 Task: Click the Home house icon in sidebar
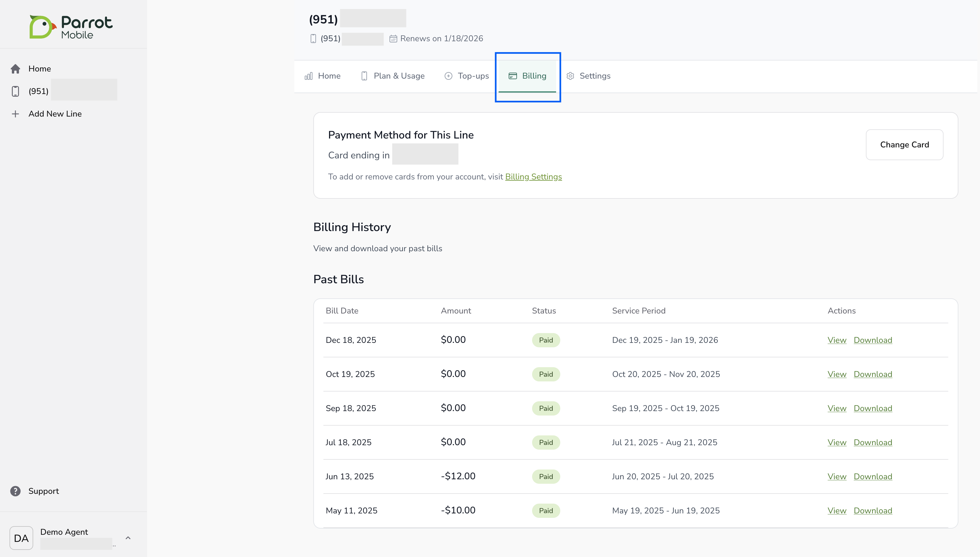point(15,69)
